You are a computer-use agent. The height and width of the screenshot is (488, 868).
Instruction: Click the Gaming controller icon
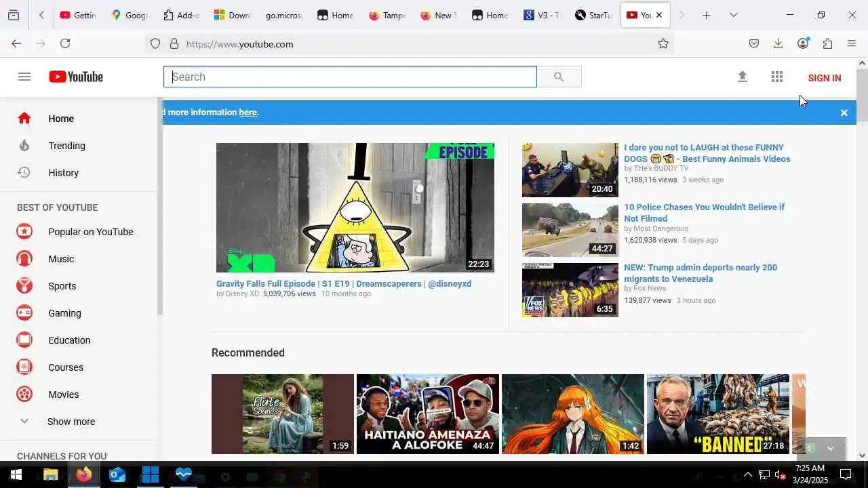tap(24, 313)
